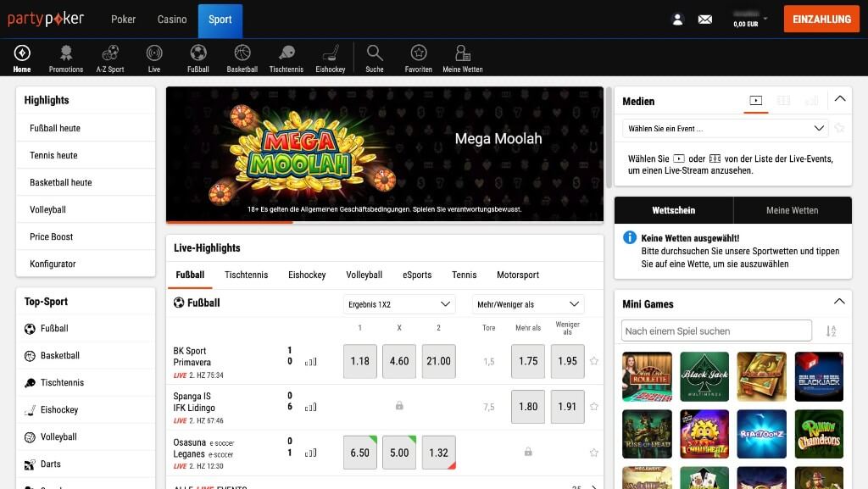Open the Suche magnifier icon
The height and width of the screenshot is (489, 868).
pos(375,53)
